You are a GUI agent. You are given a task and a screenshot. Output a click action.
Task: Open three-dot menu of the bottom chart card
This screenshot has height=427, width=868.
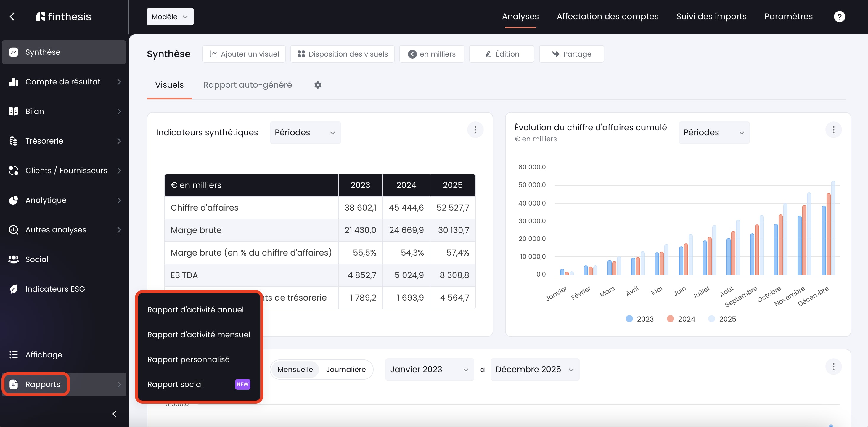click(833, 367)
